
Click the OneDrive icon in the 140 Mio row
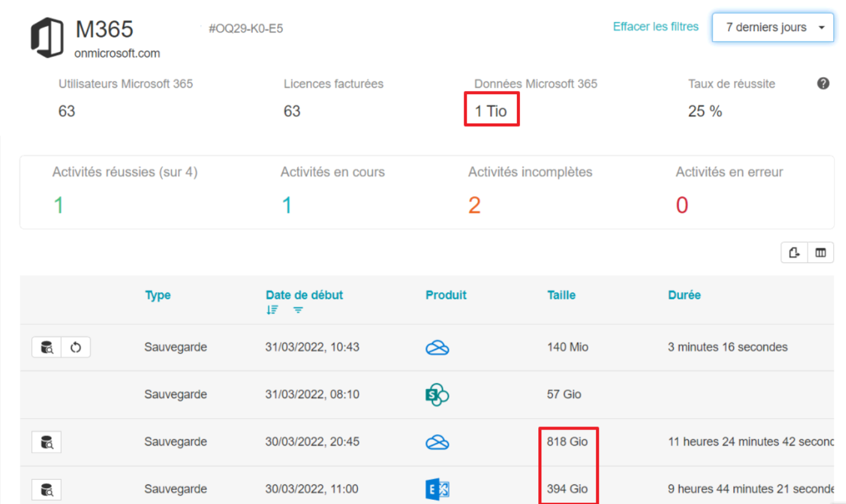click(437, 348)
